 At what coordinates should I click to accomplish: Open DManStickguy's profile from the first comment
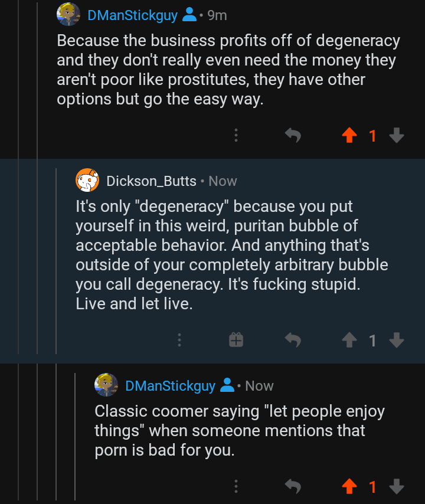point(132,15)
